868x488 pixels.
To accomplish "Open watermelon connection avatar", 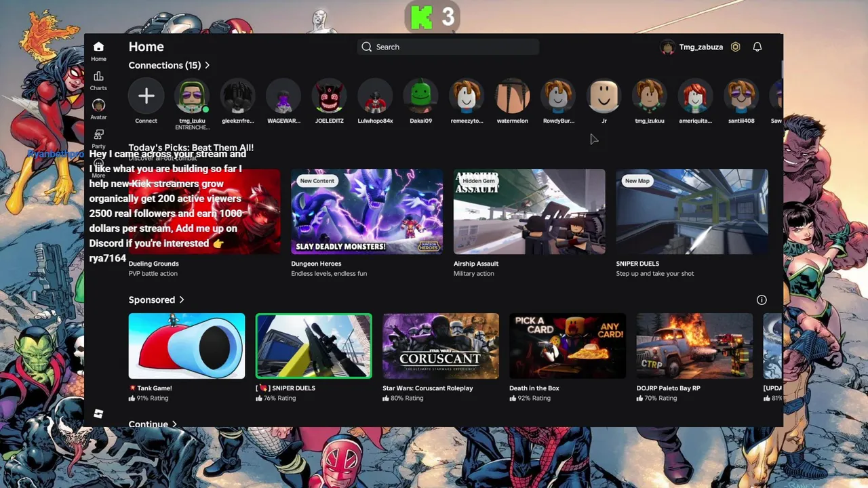I will 512,96.
